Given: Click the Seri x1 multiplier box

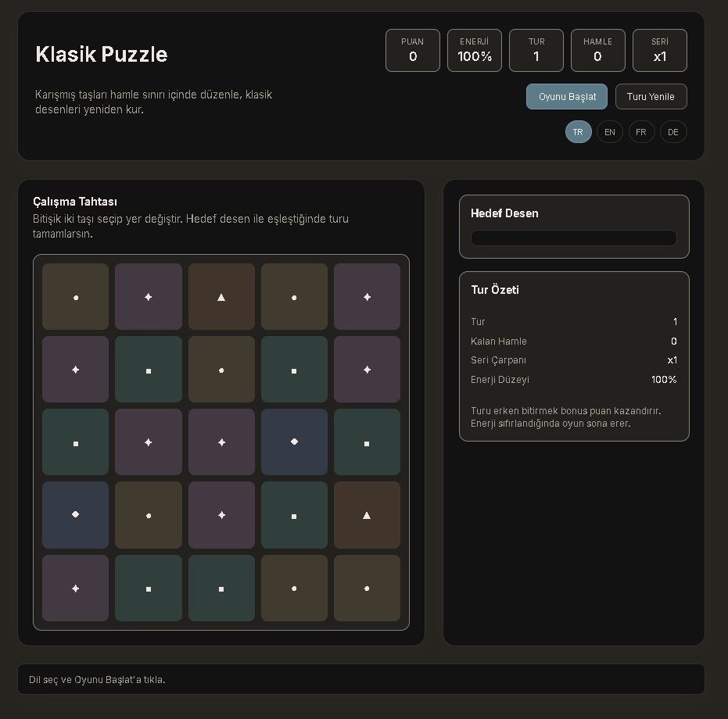Looking at the screenshot, I should coord(659,50).
